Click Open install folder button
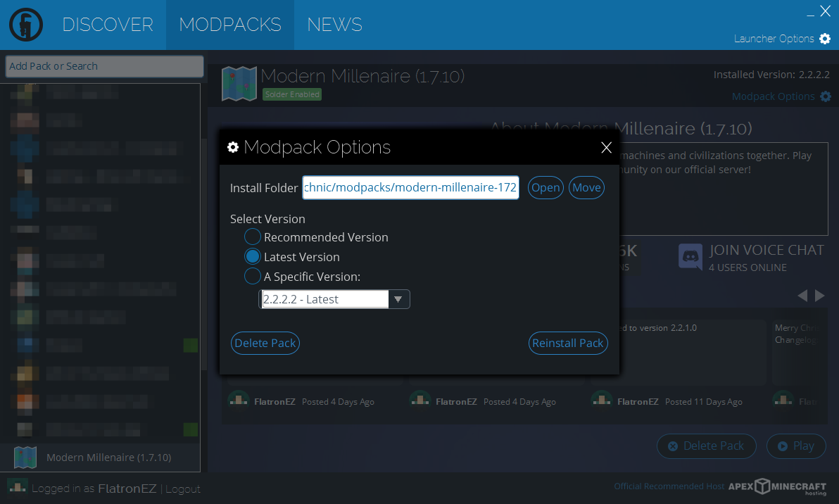839x504 pixels. [x=545, y=188]
